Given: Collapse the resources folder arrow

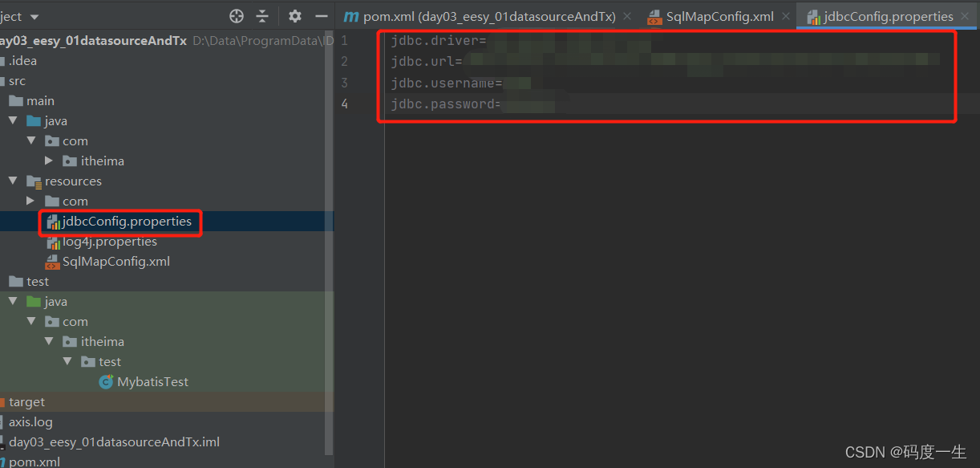Looking at the screenshot, I should pos(13,181).
